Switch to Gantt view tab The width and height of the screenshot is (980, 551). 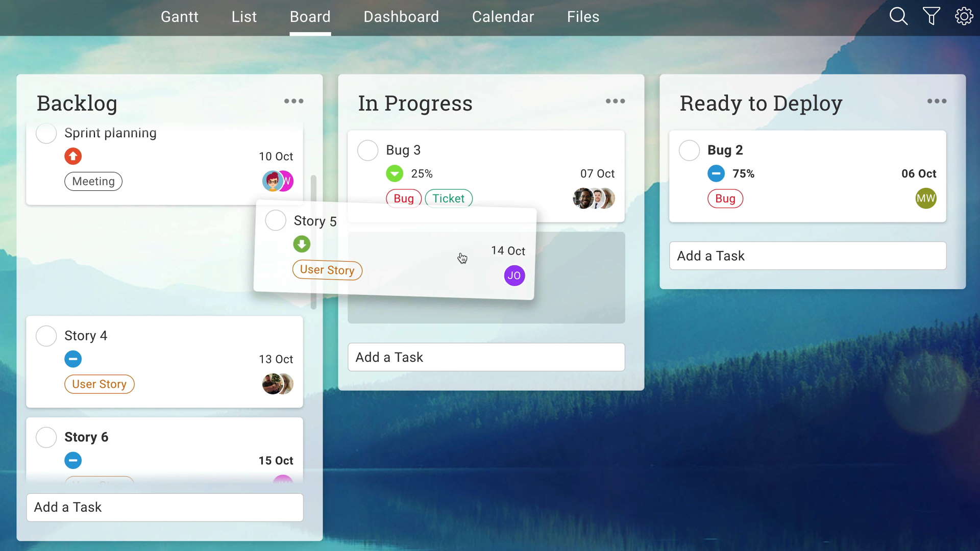tap(179, 17)
